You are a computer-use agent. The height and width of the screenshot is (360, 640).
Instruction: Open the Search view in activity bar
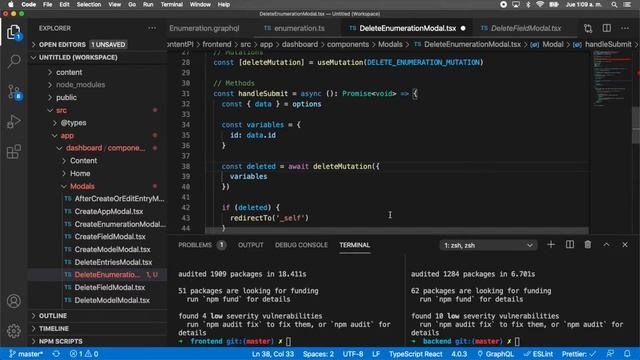click(14, 61)
